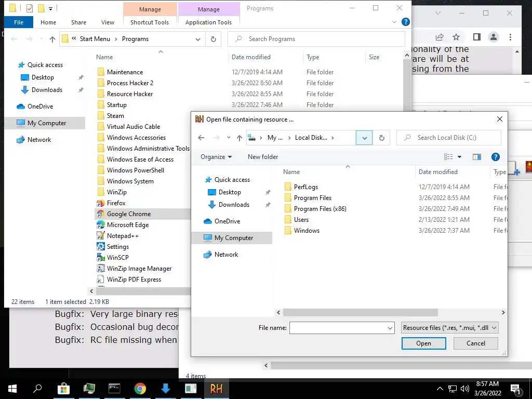The image size is (532, 399).
Task: Click the Cancel button
Action: point(476,343)
